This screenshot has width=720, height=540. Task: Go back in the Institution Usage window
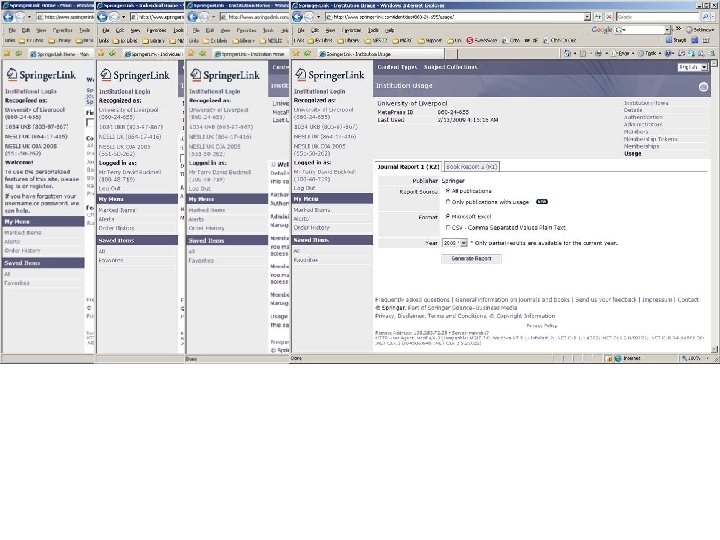point(298,17)
